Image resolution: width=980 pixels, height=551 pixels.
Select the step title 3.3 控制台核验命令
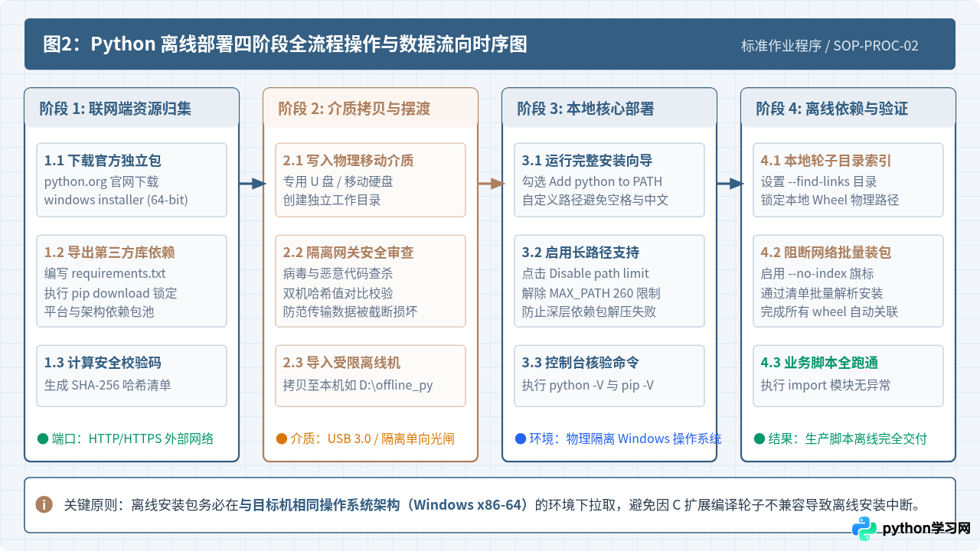[x=580, y=363]
